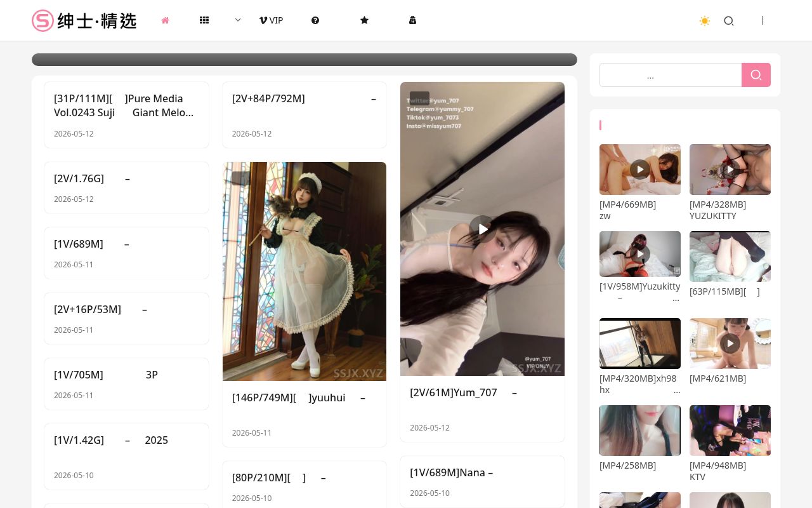Click the 2026-05-11 date under [1V/705M]
812x508 pixels.
[74, 396]
